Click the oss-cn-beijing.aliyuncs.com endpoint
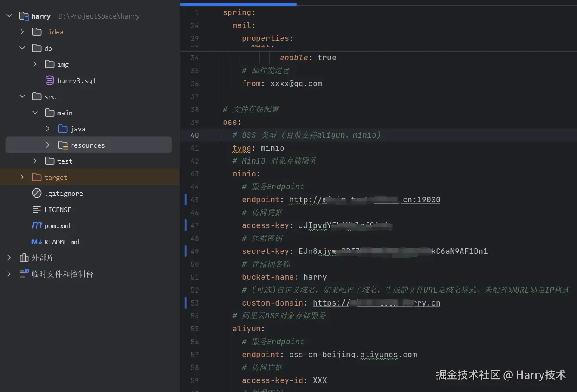The width and height of the screenshot is (577, 392). tap(353, 355)
